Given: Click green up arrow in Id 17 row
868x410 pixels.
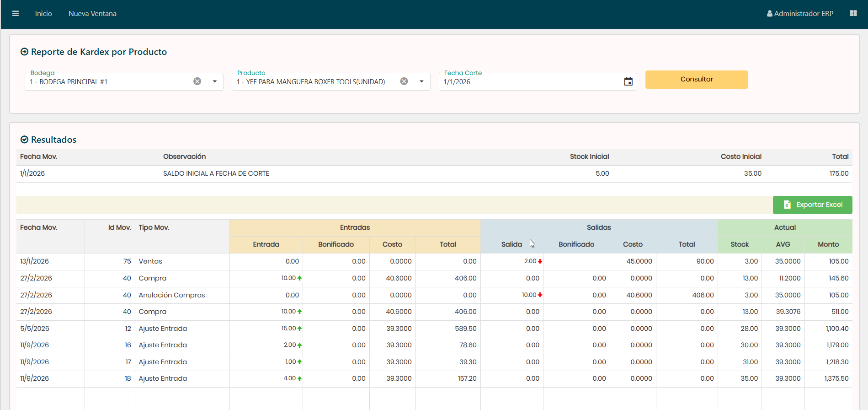Looking at the screenshot, I should pos(299,362).
